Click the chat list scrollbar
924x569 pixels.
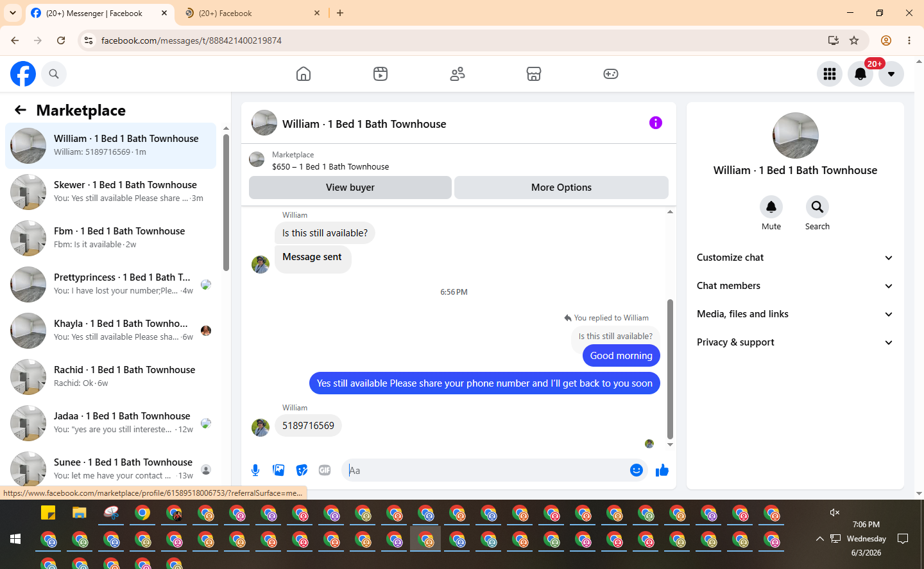[x=226, y=202]
